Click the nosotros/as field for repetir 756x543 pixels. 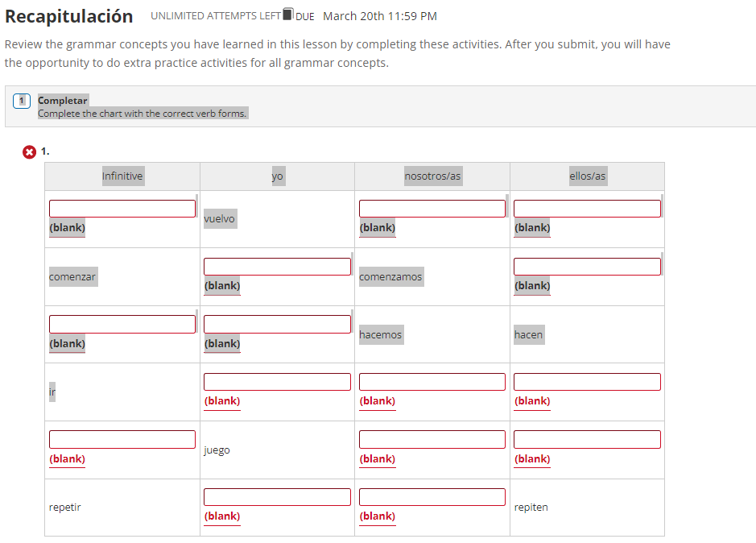432,497
